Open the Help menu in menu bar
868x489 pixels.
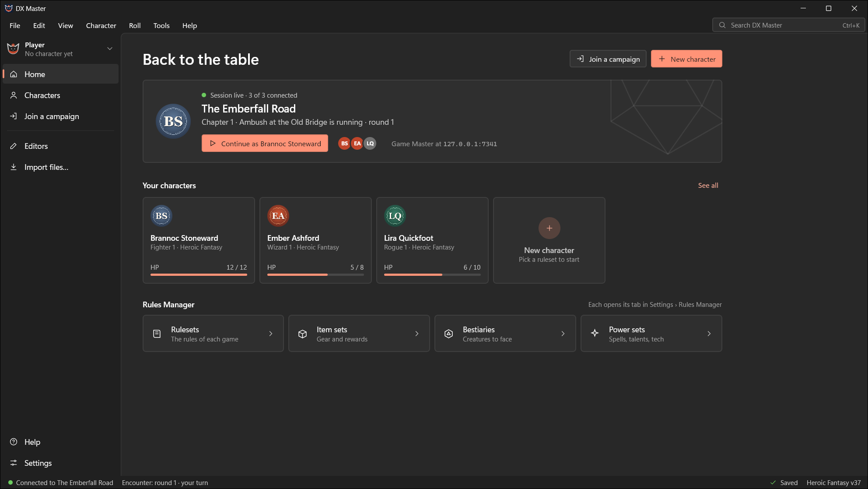click(x=189, y=25)
